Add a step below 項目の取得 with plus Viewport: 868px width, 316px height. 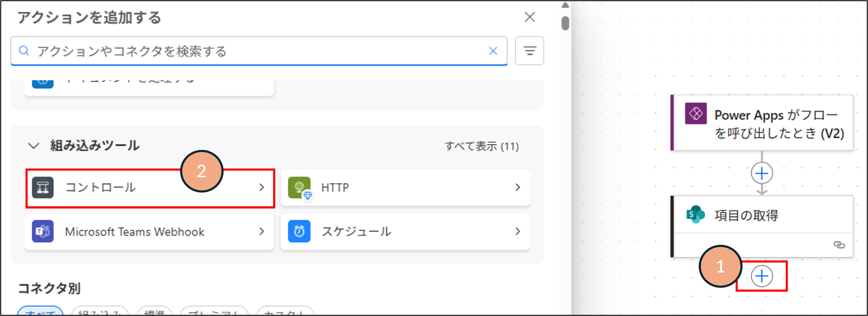(x=761, y=276)
